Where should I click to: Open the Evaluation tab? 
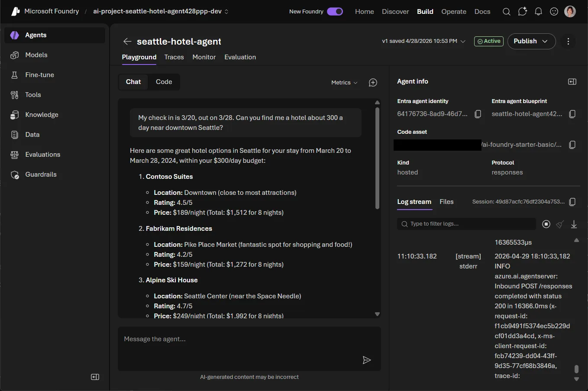pos(240,57)
